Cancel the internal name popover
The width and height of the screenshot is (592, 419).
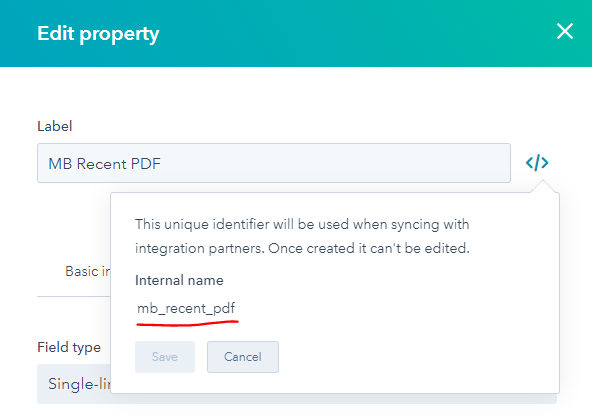243,357
